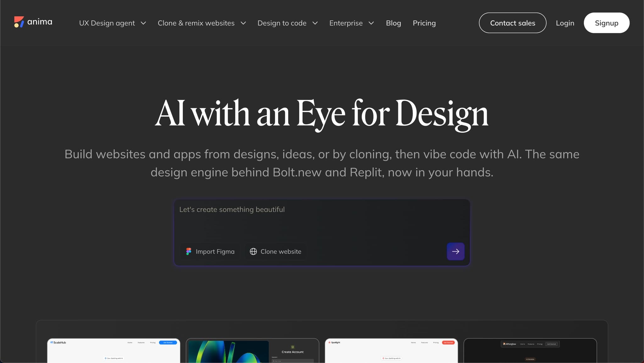Click the Login link
644x363 pixels.
tap(565, 23)
